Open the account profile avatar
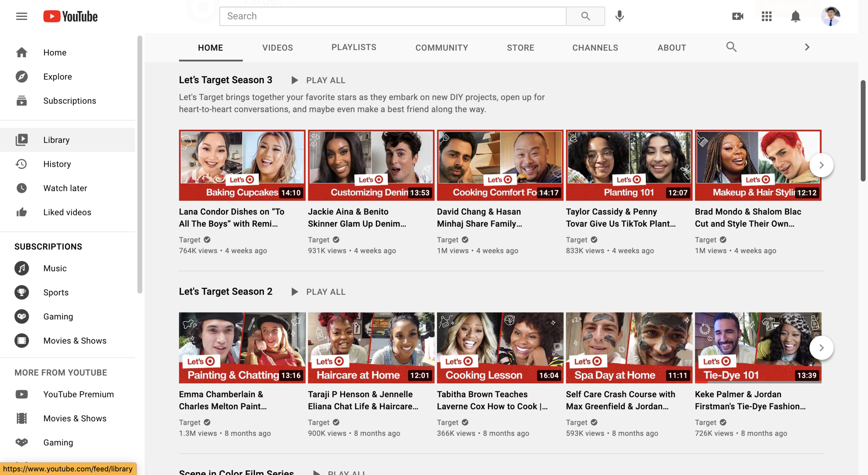Image resolution: width=868 pixels, height=475 pixels. pyautogui.click(x=831, y=16)
